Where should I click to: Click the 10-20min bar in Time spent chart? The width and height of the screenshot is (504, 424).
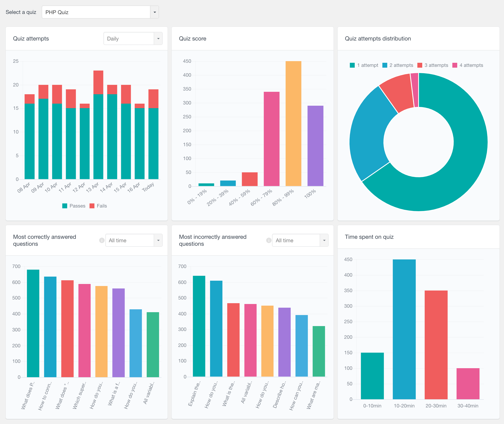pos(404,329)
